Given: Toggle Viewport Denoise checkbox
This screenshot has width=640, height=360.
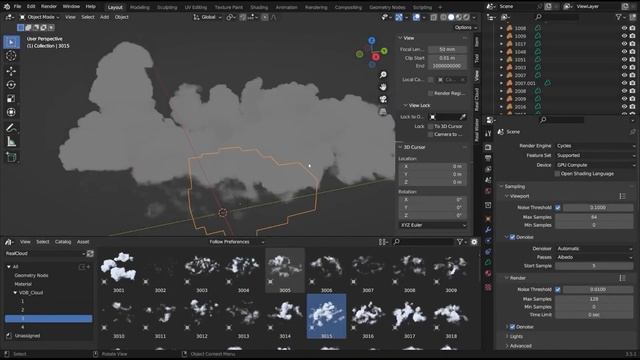Looking at the screenshot, I should (x=512, y=237).
